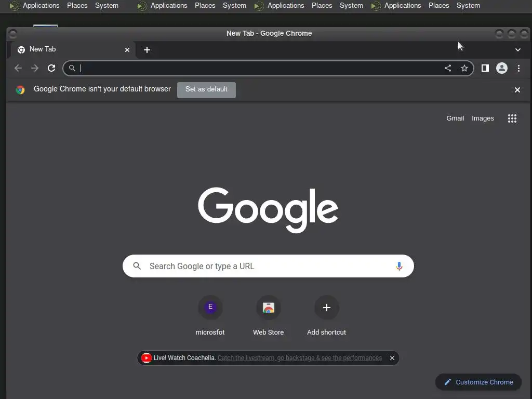Open the first Places menu in panel

77,5
